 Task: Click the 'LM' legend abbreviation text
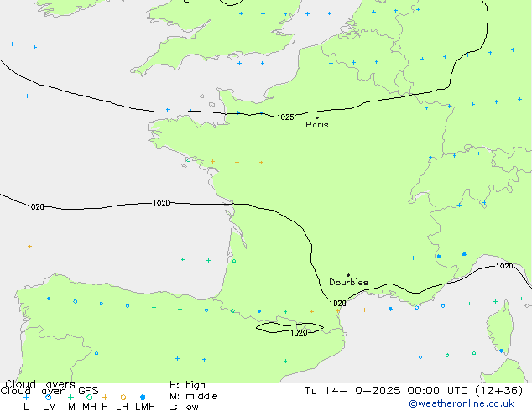(x=50, y=407)
